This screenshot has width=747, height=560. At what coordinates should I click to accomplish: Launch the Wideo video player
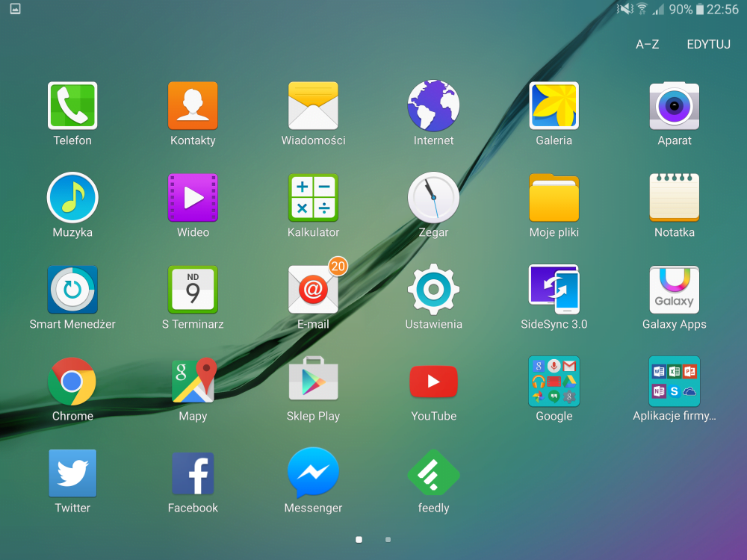click(x=193, y=198)
